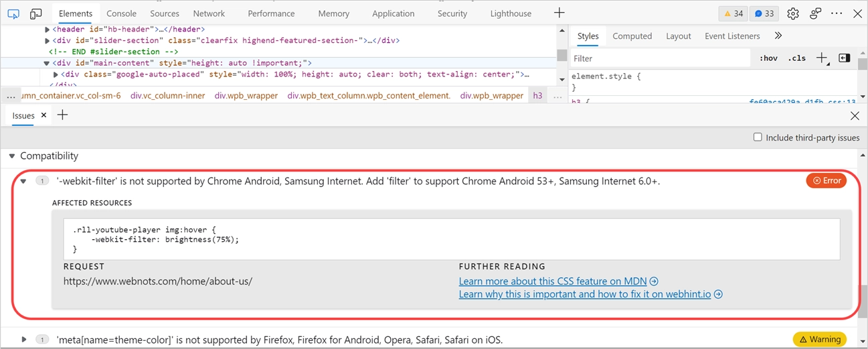The image size is (868, 349).
Task: Collapse the main-content div node
Action: (47, 63)
